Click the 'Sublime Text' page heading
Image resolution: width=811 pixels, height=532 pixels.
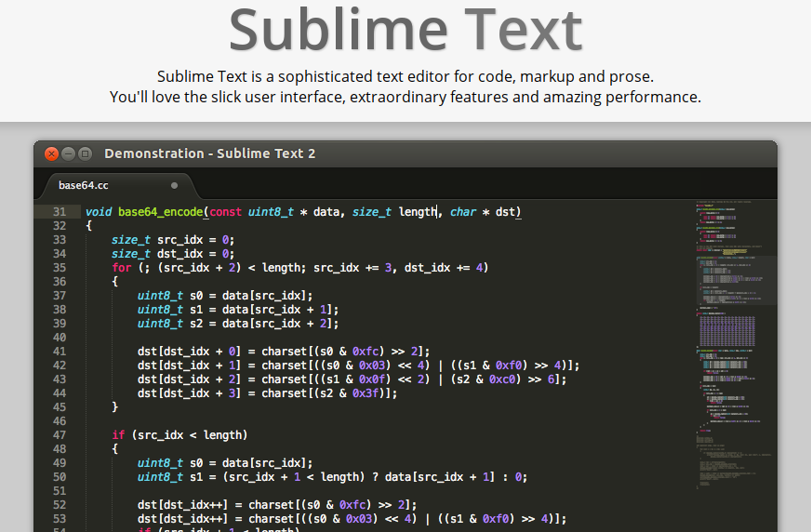(x=405, y=30)
